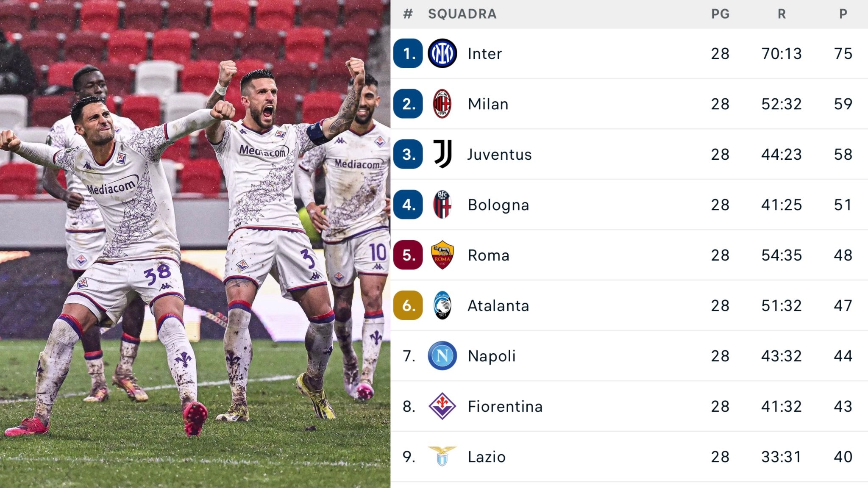Open the Fiorentina team name link
This screenshot has width=868, height=488.
click(505, 406)
